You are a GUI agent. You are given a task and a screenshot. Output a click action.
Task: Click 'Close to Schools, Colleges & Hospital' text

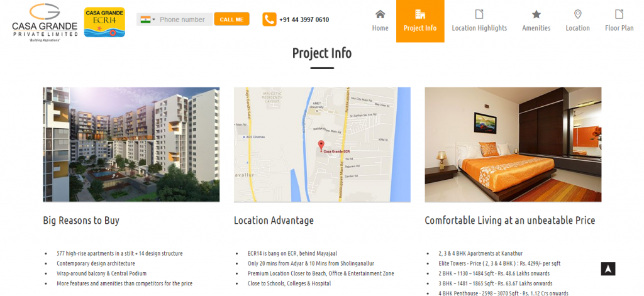point(289,283)
